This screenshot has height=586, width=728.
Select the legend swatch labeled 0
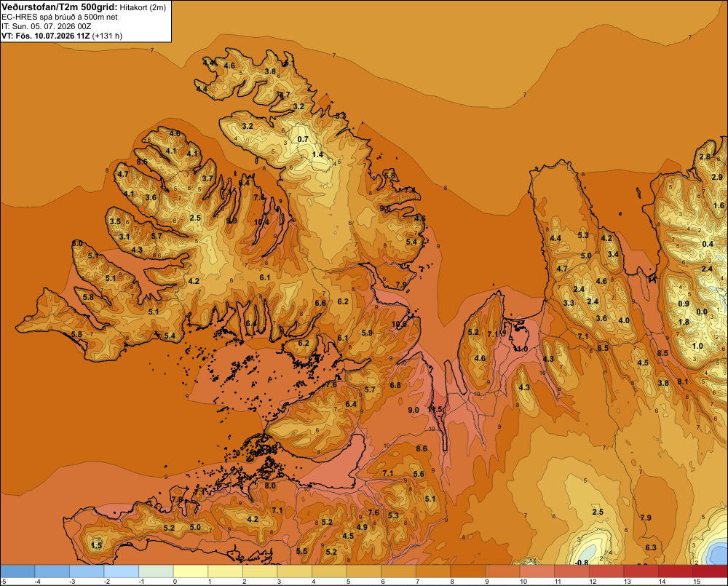pyautogui.click(x=191, y=571)
